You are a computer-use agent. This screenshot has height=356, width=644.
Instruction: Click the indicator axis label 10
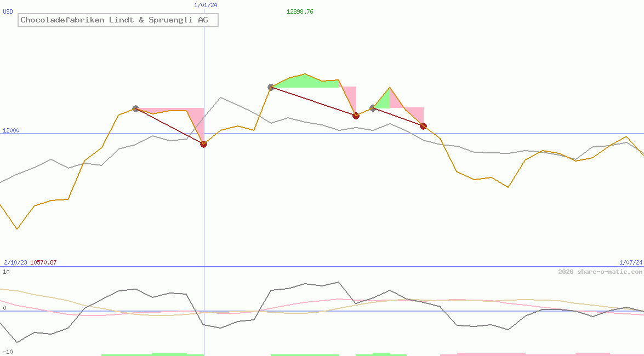click(x=6, y=272)
